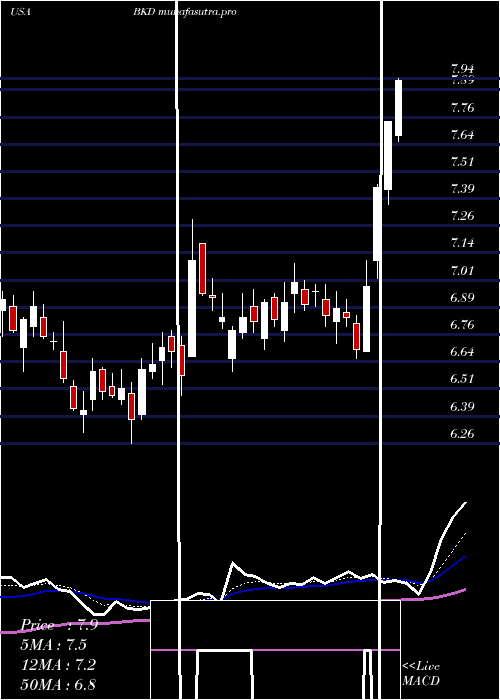Click the 6.39 price axis label
Viewport: 500px width, 700px height.
(462, 407)
